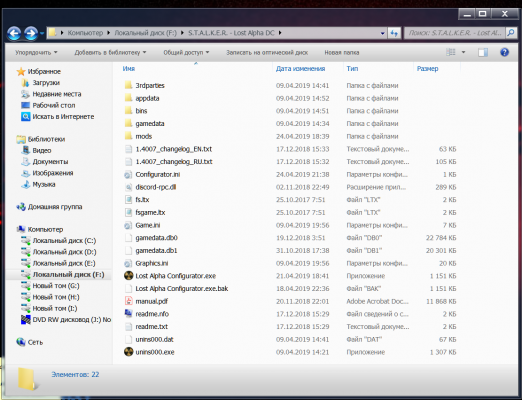The width and height of the screenshot is (522, 400).
Task: Open Локальный диск (D:)
Action: [64, 252]
